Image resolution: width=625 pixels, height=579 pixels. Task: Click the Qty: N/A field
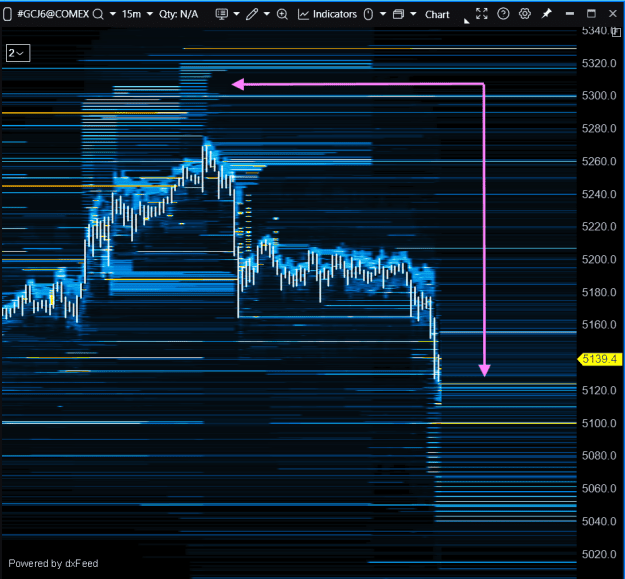(x=178, y=14)
